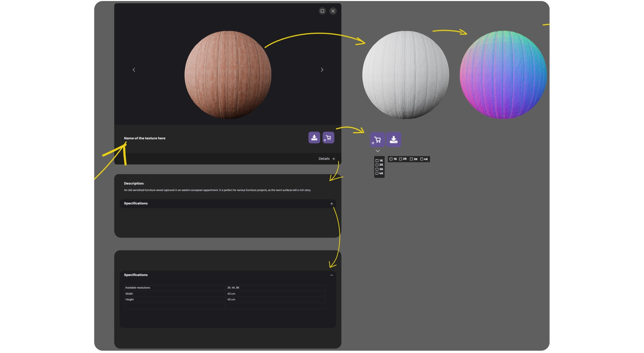This screenshot has height=353, width=644.
Task: Check the 1K box in the vertical resolution list
Action: [x=377, y=161]
